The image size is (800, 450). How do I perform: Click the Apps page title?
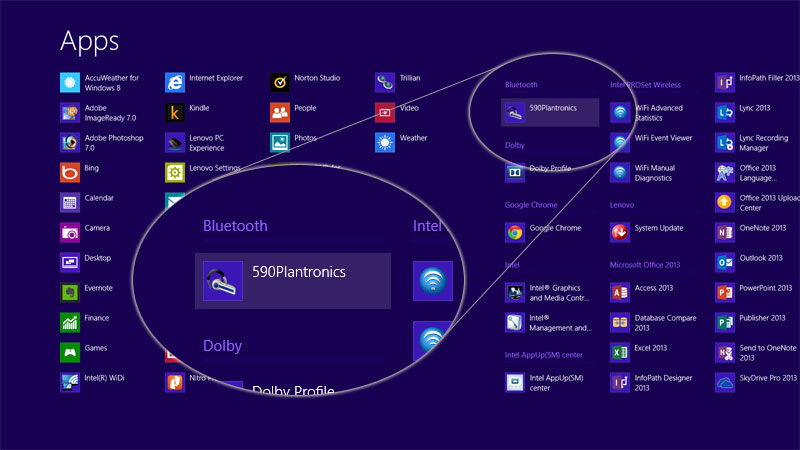coord(89,42)
